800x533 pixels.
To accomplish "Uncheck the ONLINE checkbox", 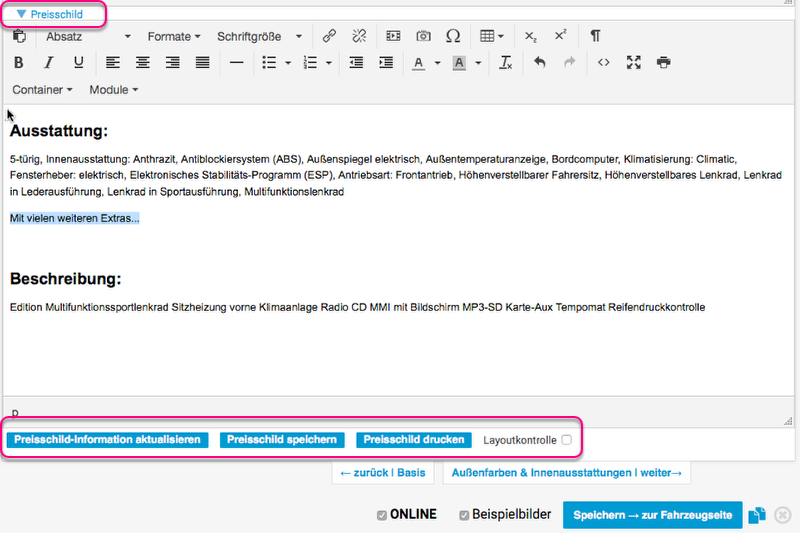I will click(381, 515).
